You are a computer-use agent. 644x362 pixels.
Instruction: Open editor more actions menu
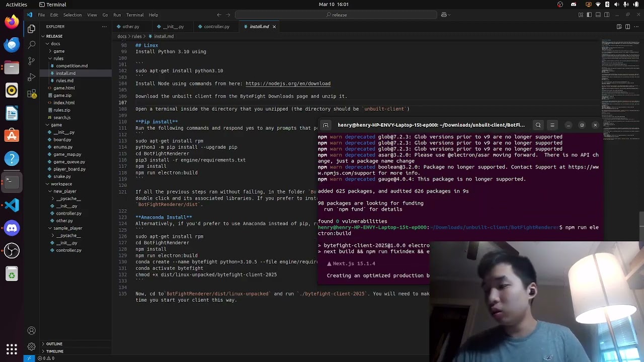(636, 27)
